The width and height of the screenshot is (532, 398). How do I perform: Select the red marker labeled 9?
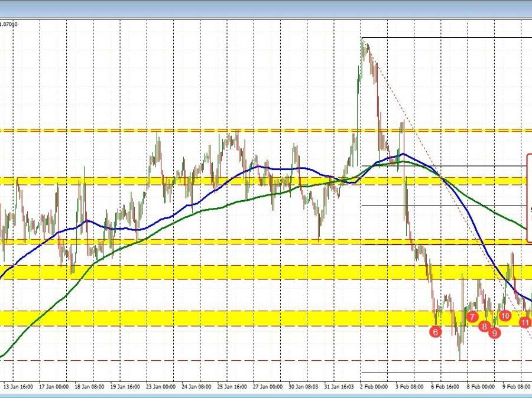(x=495, y=333)
